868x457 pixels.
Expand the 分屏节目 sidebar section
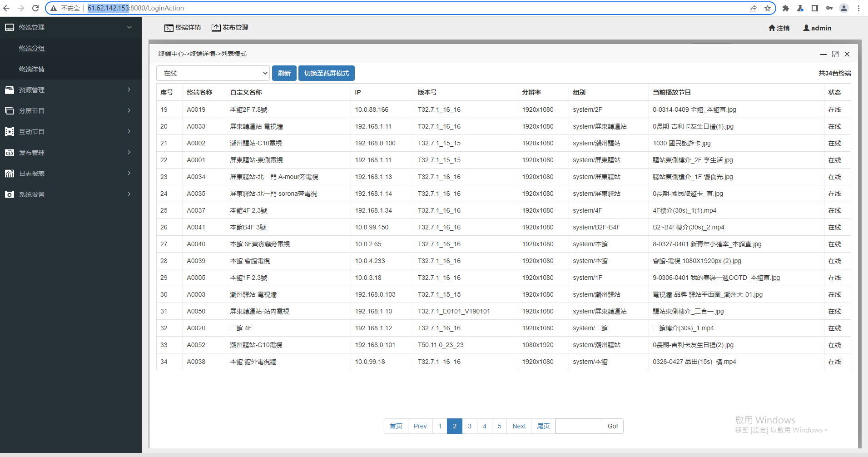129,111
